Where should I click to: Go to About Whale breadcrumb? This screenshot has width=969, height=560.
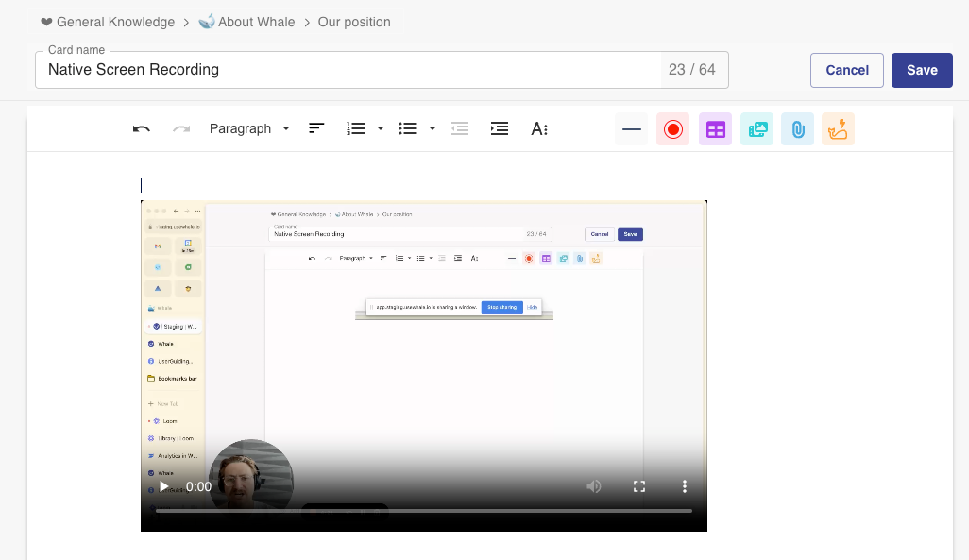[x=246, y=23]
